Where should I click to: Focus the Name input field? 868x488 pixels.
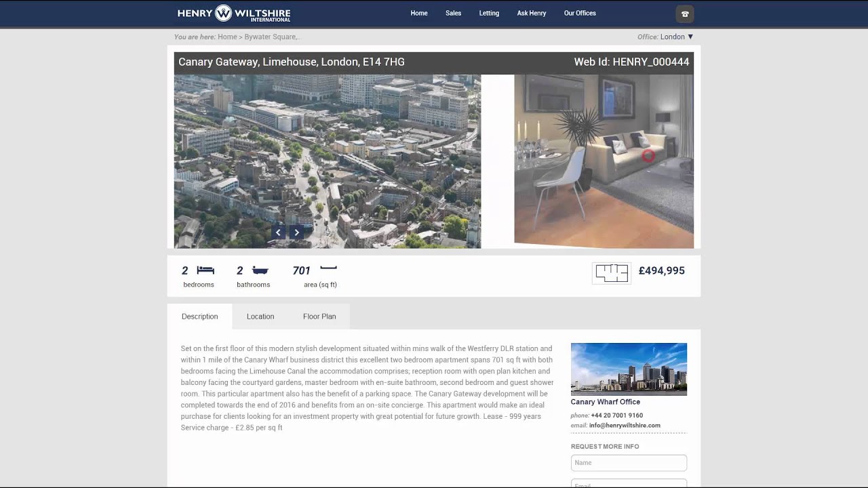[x=629, y=463]
